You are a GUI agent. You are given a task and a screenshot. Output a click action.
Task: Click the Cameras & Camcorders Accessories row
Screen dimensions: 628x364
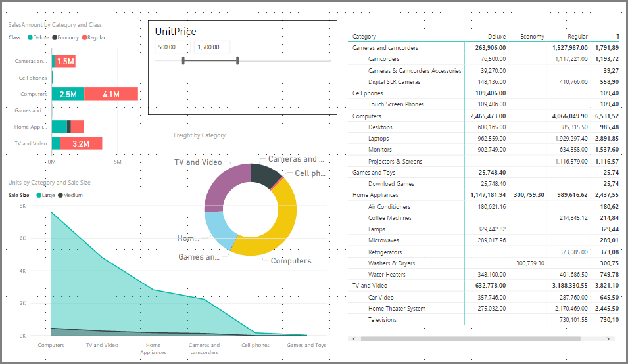[483, 70]
